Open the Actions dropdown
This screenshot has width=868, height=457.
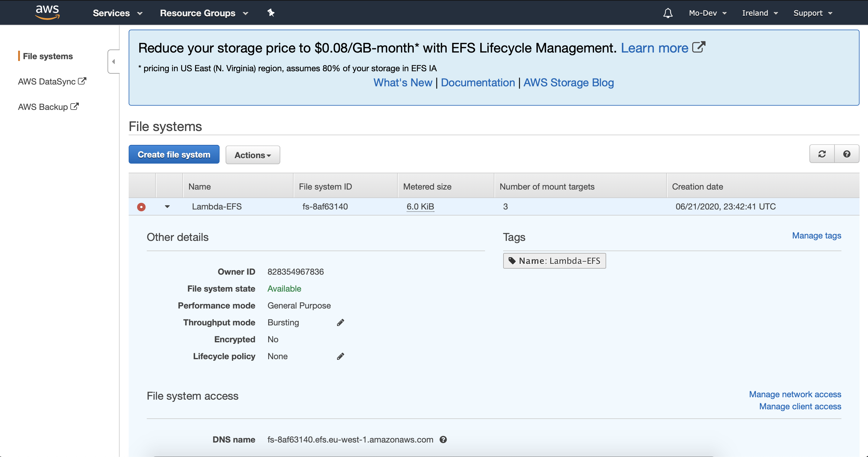coord(253,155)
